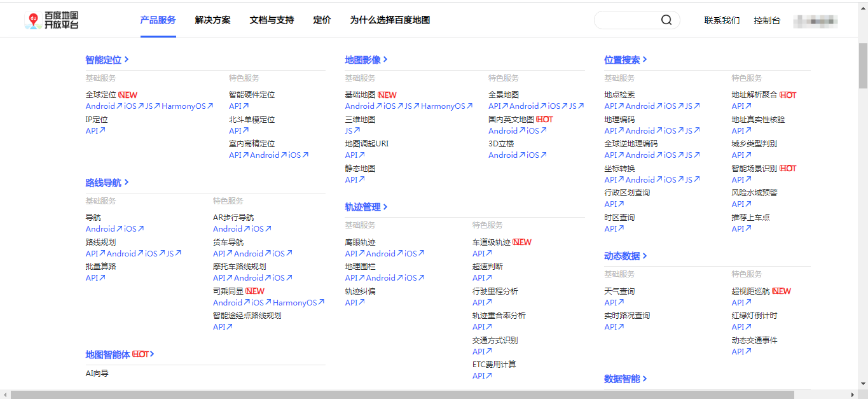Open Android link under 鹰眼轨迹
This screenshot has height=399, width=868.
385,253
